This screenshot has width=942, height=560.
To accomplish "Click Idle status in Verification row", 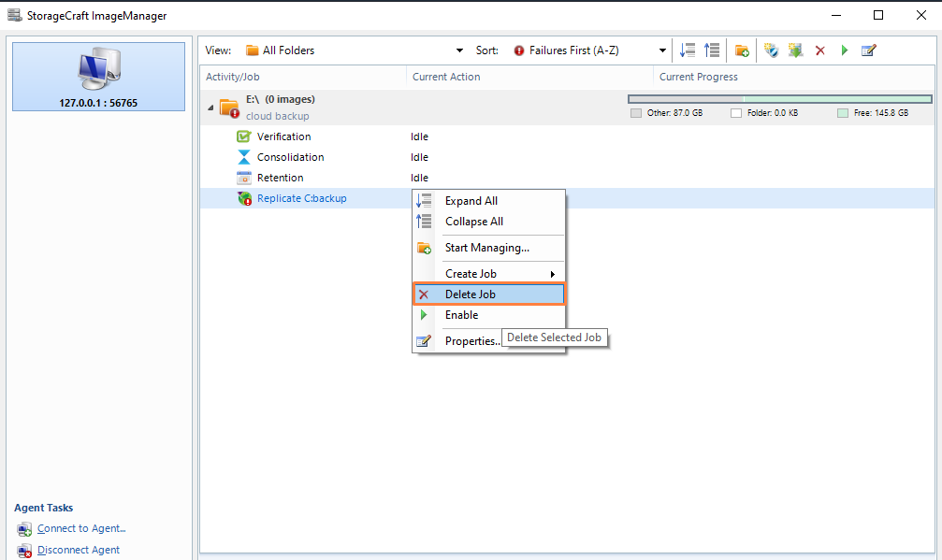I will [x=419, y=136].
